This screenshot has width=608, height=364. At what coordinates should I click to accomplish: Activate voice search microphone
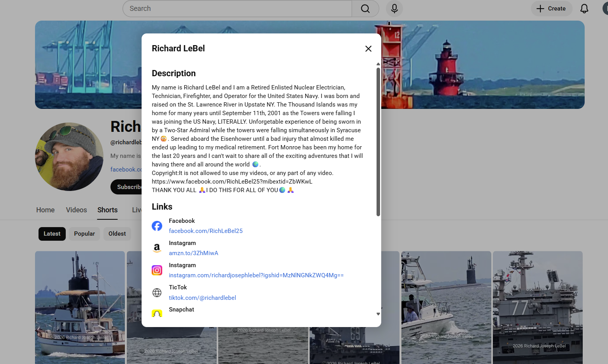pyautogui.click(x=394, y=9)
